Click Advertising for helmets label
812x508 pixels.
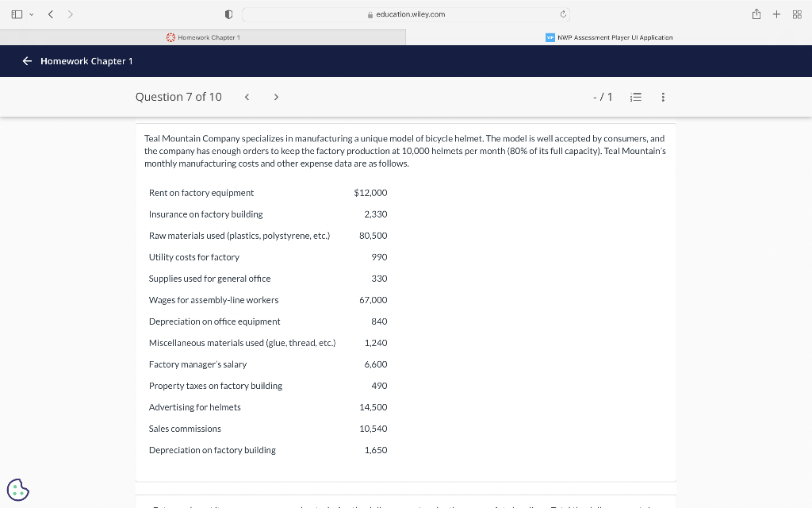click(x=195, y=407)
